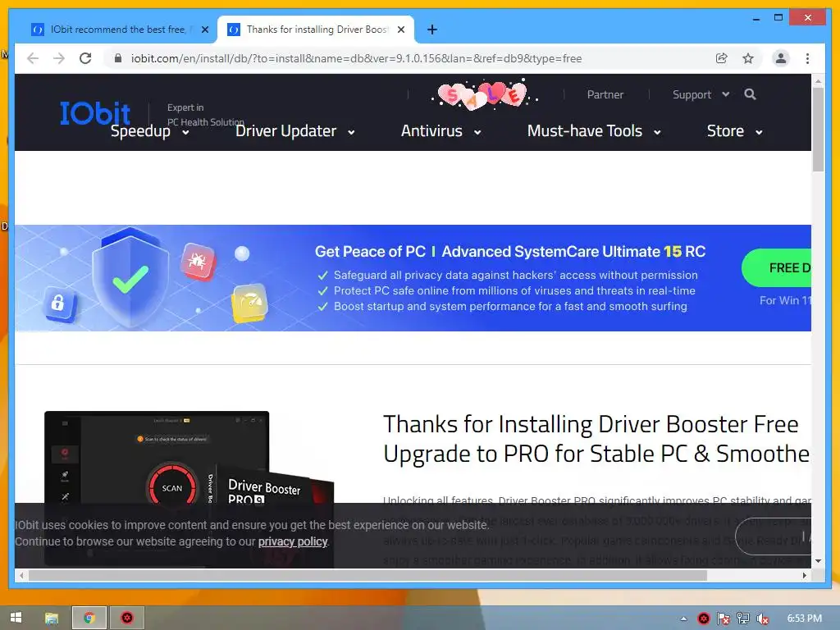
Task: Click the SALE hearts promo icon
Action: coord(484,95)
